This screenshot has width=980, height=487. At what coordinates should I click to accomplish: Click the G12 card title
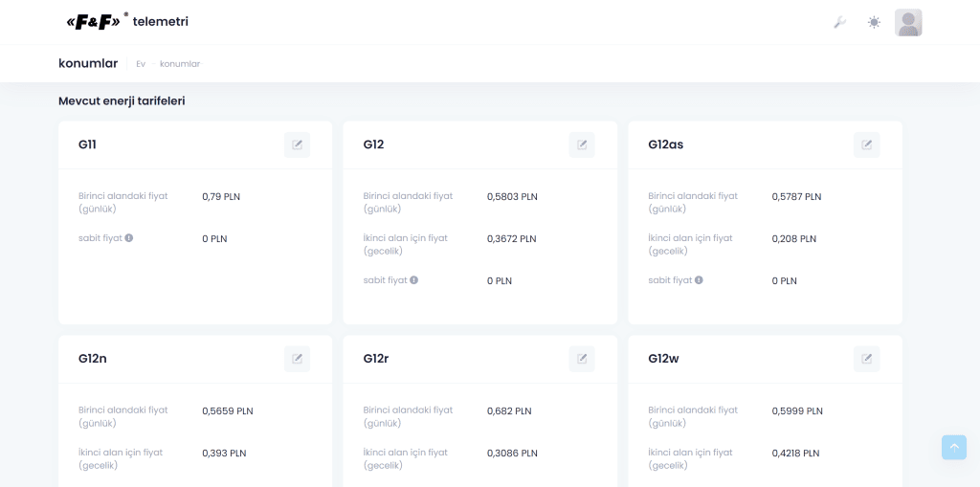374,144
